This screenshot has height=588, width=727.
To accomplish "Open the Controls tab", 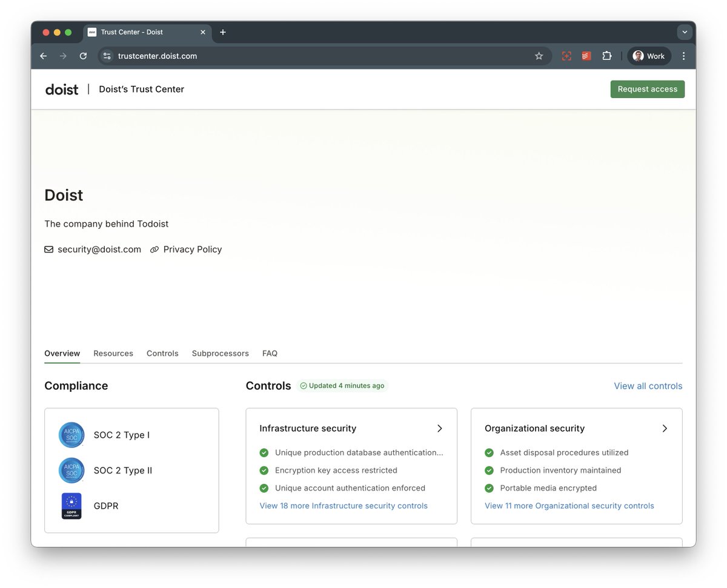I will [162, 353].
